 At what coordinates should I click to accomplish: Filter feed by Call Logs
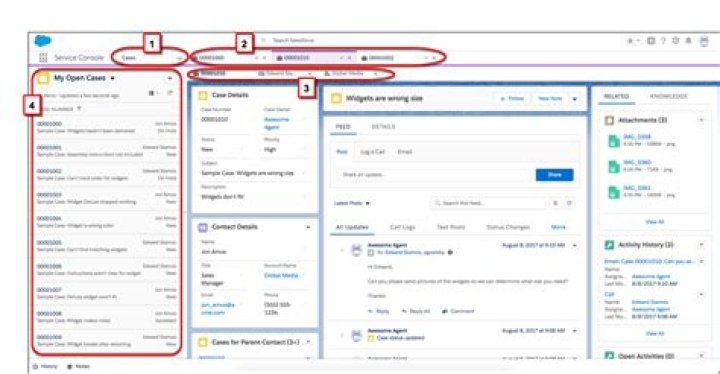tap(402, 227)
